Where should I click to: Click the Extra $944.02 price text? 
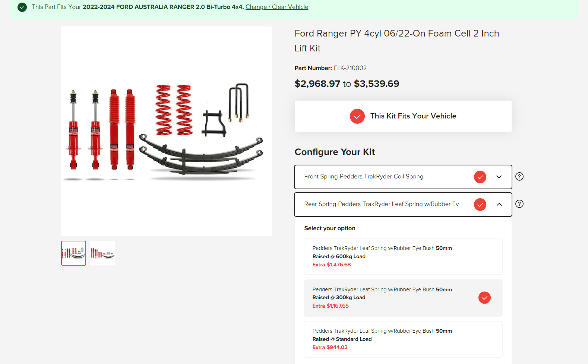click(330, 347)
